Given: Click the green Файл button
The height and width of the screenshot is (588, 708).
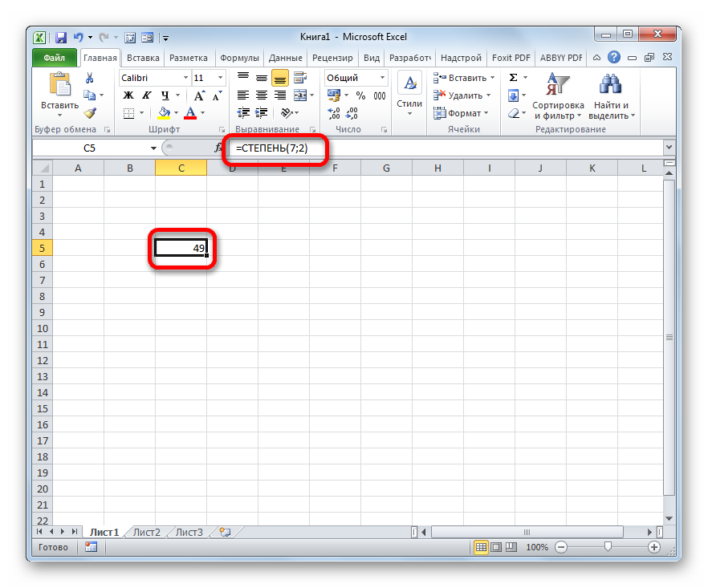Looking at the screenshot, I should (x=55, y=58).
